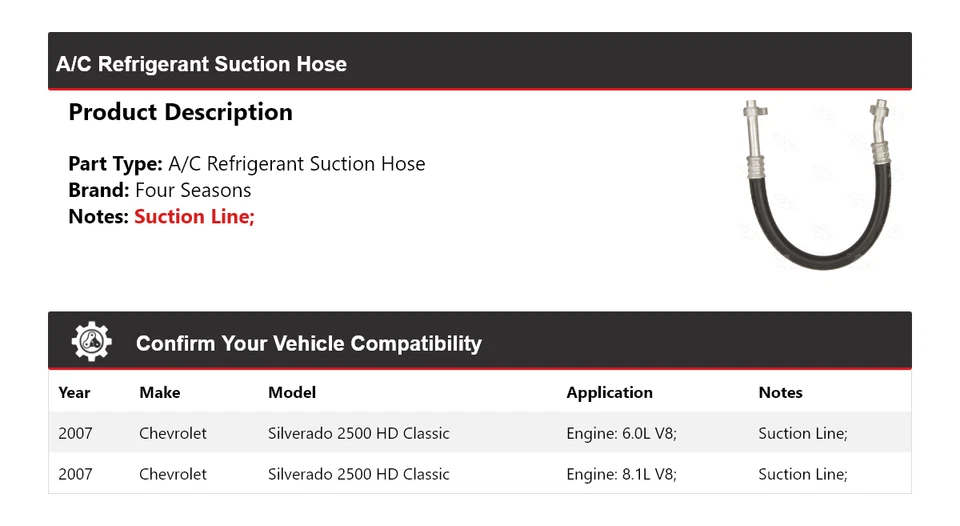Select the Engine: 8.1L V8 application cell
Screen dimensions: 960x526
pyautogui.click(x=621, y=474)
